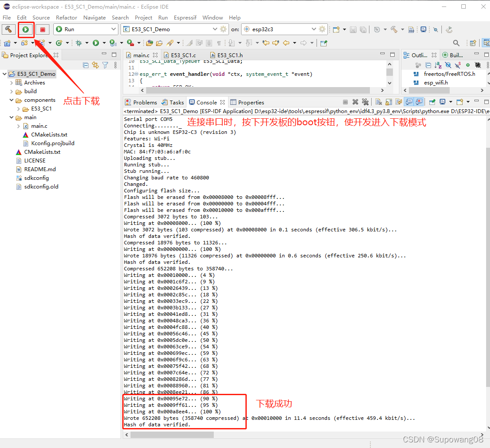Click the red Stop button in launch bar
Screen dimensions: 490x448
(x=42, y=29)
